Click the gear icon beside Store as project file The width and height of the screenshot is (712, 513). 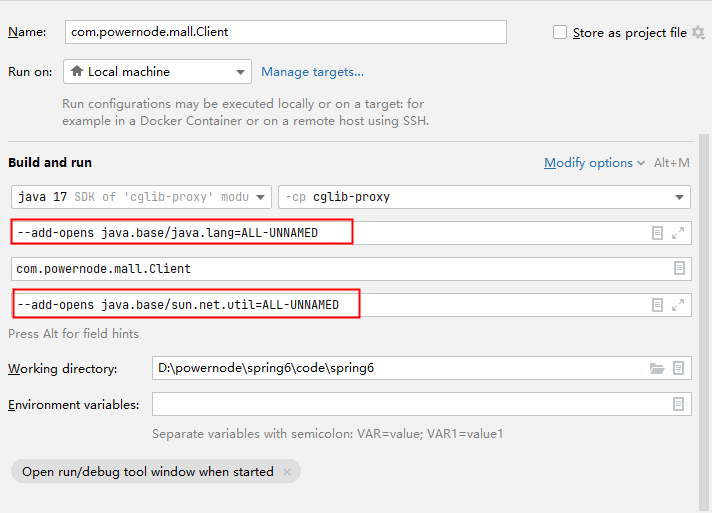tap(698, 33)
